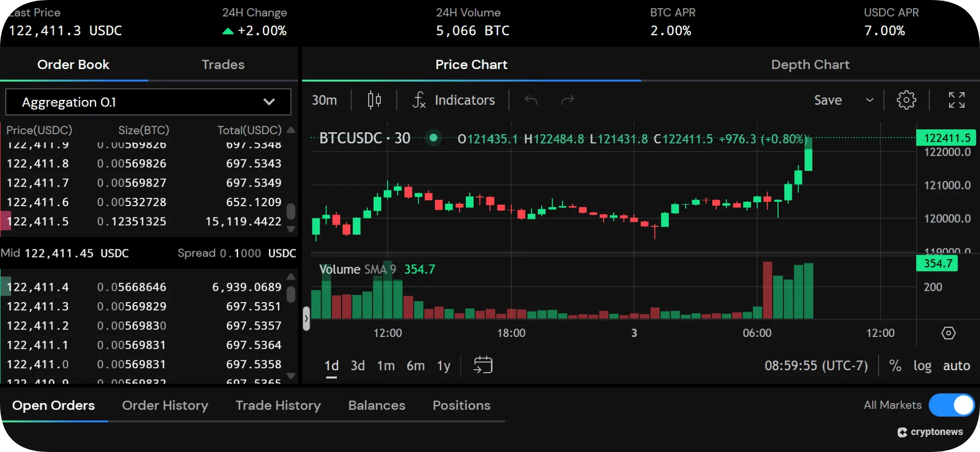Click the asks list scrollbar thumb
This screenshot has height=452, width=980.
click(291, 212)
